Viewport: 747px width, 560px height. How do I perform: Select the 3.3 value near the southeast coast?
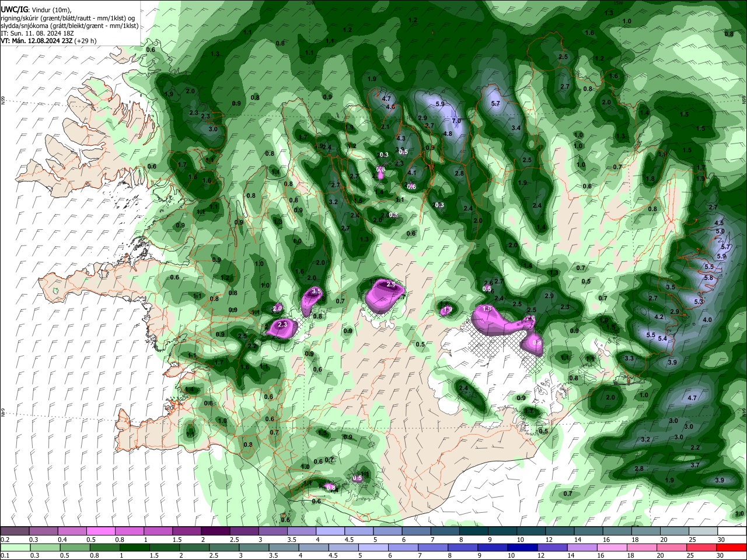pos(629,358)
